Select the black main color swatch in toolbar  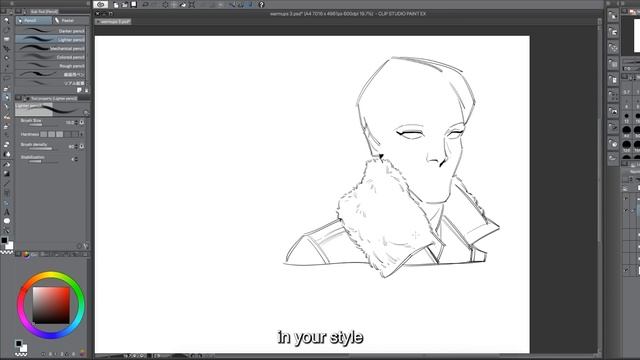[4, 240]
